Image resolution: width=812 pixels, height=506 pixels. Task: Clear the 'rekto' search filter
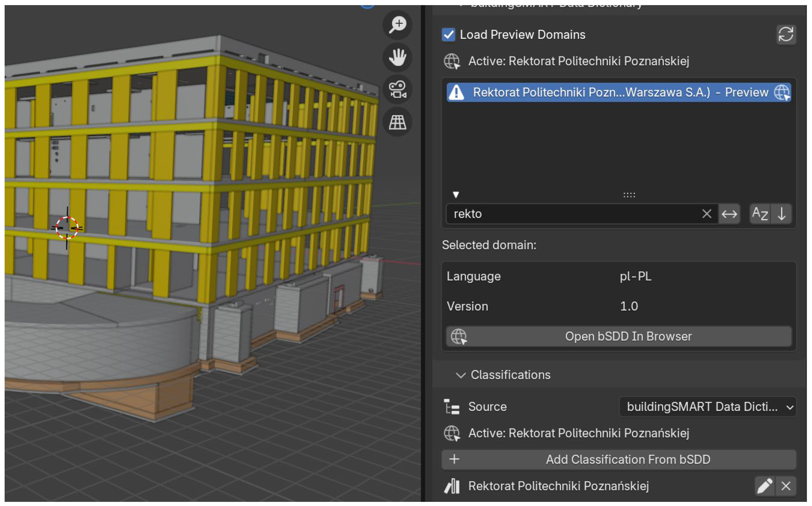(x=707, y=214)
